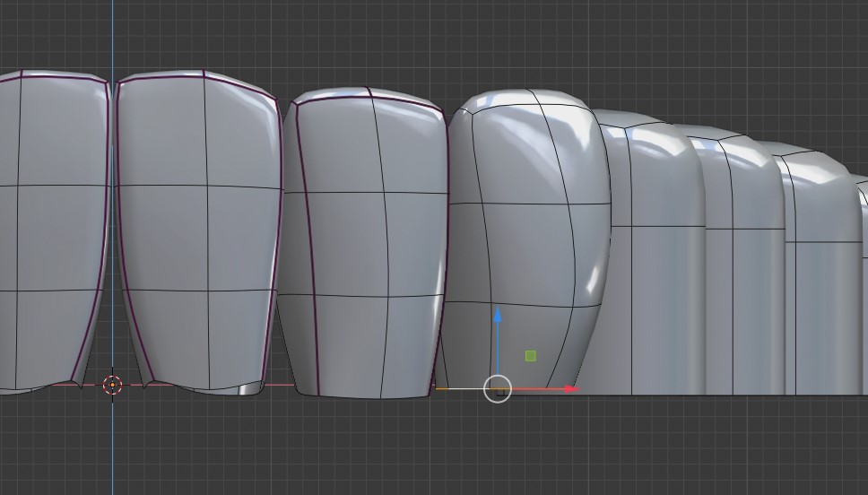868x495 pixels.
Task: Click the white circle at gizmo center
Action: point(498,388)
